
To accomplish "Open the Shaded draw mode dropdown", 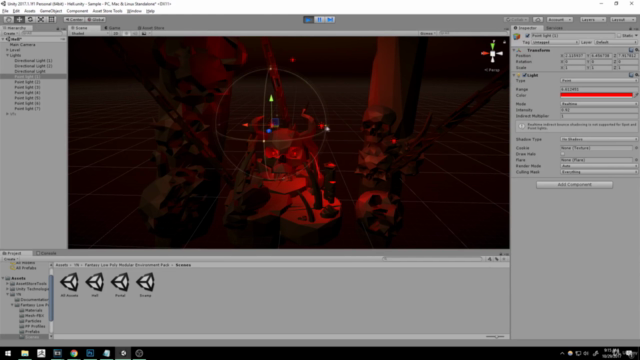I will coord(90,33).
